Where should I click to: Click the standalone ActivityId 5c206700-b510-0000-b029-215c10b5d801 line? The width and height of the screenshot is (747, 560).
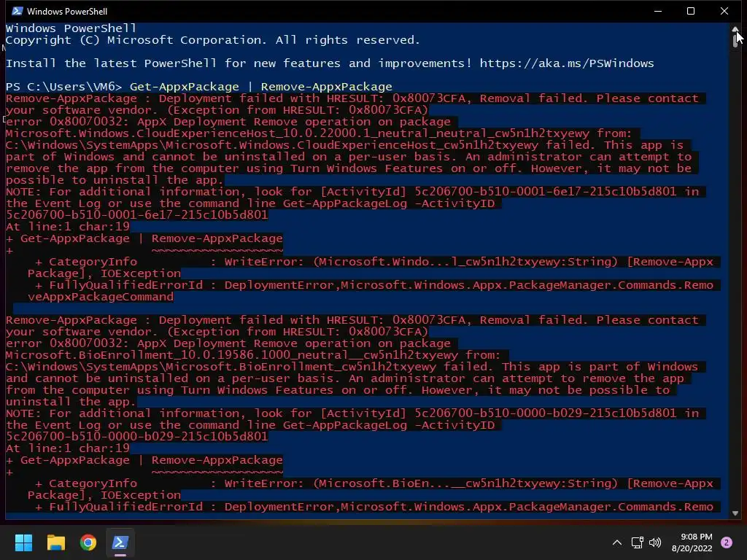(136, 437)
